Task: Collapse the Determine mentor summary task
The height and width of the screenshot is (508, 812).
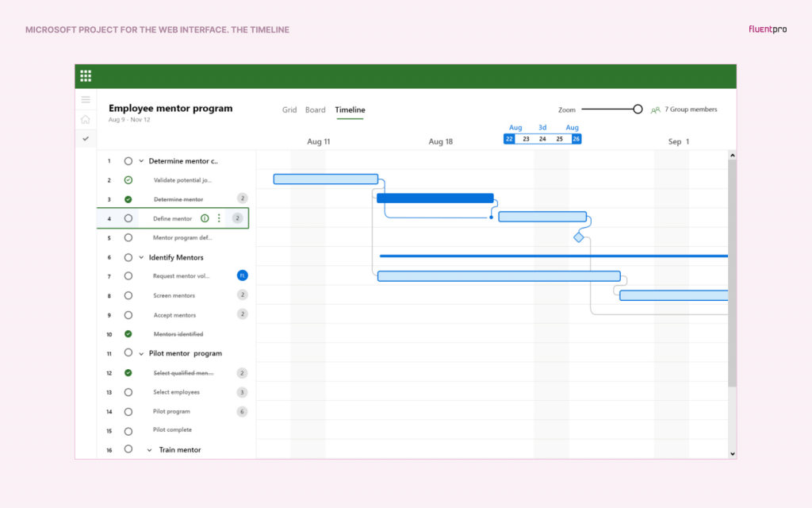Action: (x=141, y=160)
